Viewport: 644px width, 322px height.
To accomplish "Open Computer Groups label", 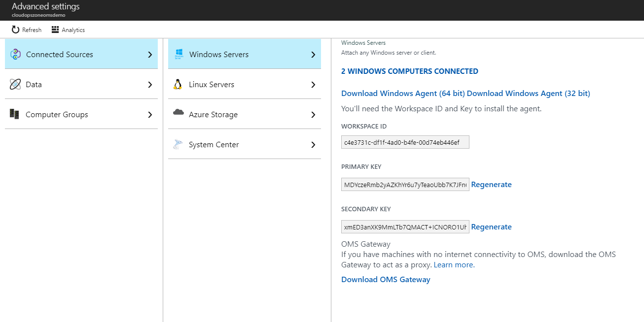I will 57,115.
